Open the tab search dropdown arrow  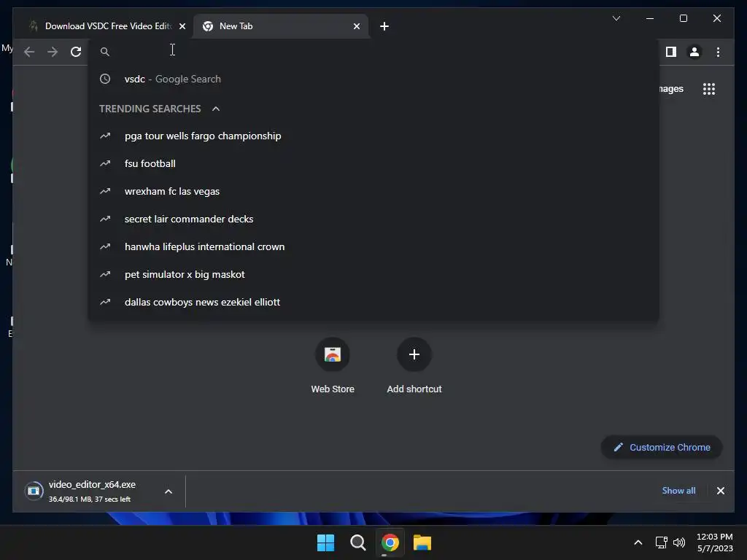(x=616, y=18)
